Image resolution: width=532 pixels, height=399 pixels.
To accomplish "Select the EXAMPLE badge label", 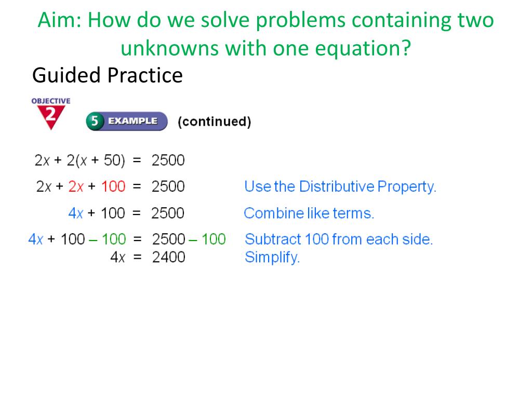I will [x=133, y=121].
